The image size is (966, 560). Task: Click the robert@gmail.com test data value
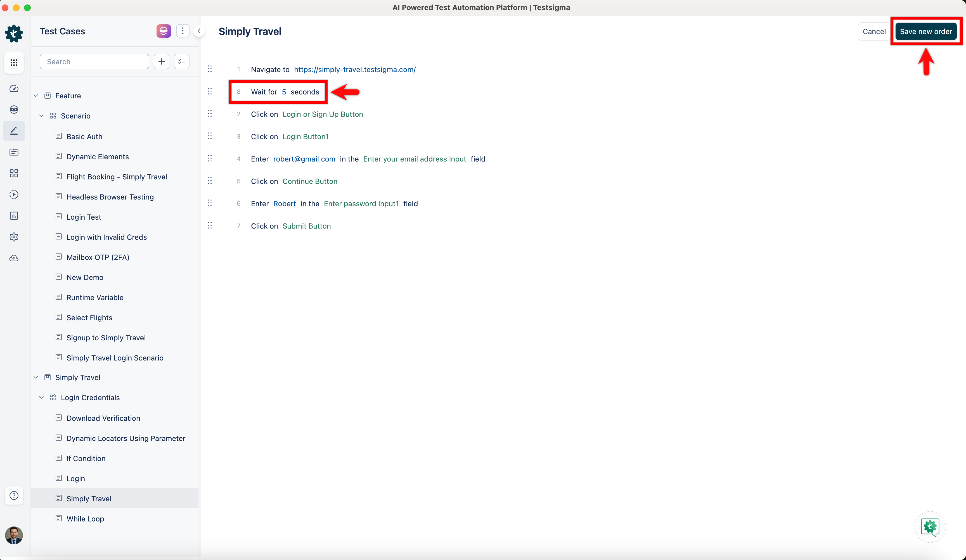tap(304, 159)
